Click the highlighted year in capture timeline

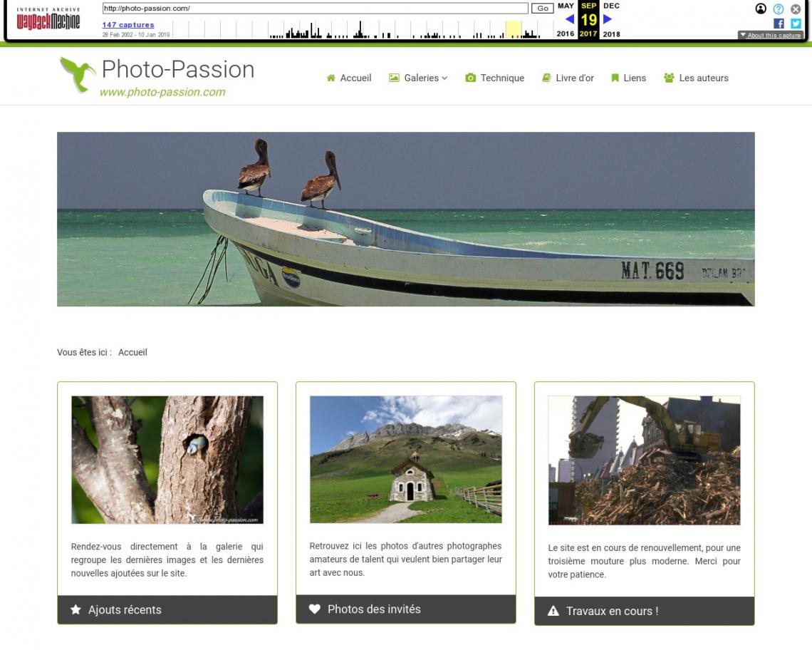tap(513, 29)
